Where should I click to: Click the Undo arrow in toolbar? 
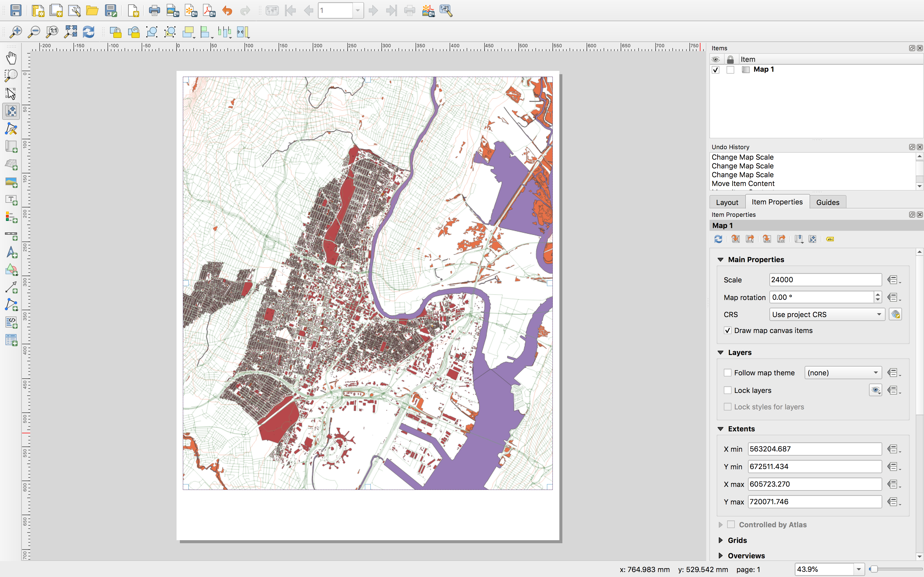[227, 11]
